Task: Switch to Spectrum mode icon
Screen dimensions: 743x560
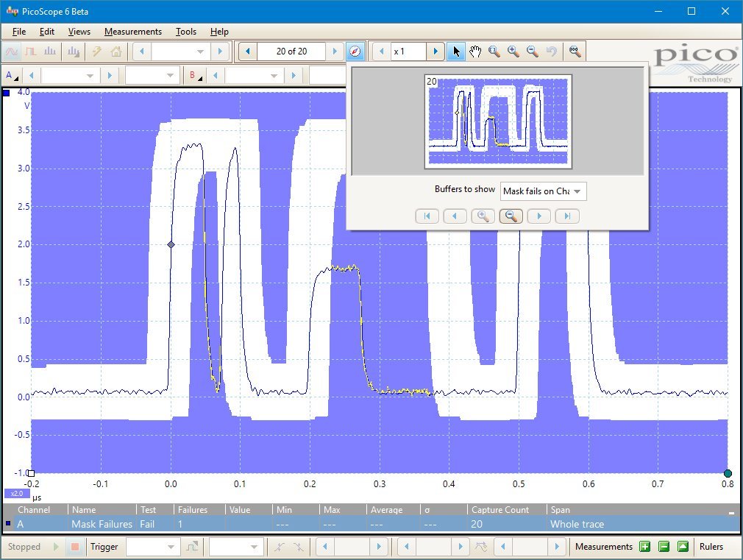Action: (x=50, y=52)
